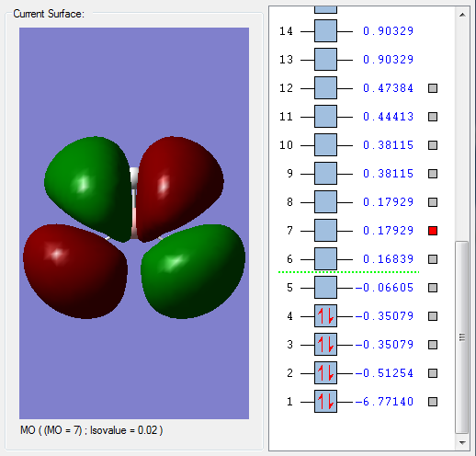476x456 pixels.
Task: Select orbital 10 occupancy box
Action: (x=325, y=145)
